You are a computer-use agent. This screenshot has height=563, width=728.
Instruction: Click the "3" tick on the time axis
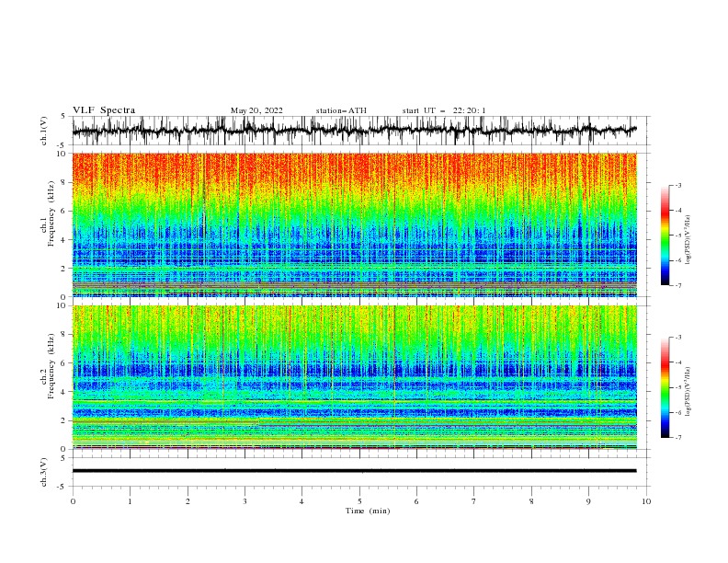click(245, 501)
